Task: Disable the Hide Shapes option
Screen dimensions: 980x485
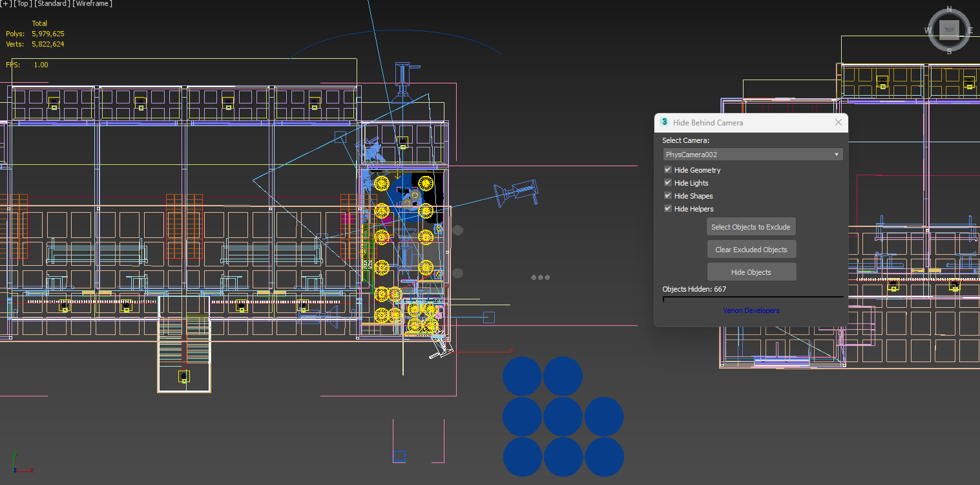Action: coord(668,196)
